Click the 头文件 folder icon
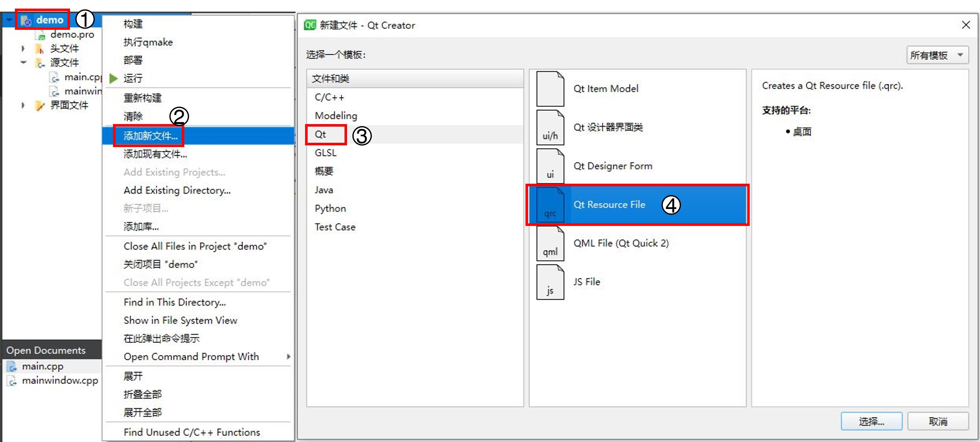This screenshot has height=442, width=980. [x=39, y=49]
